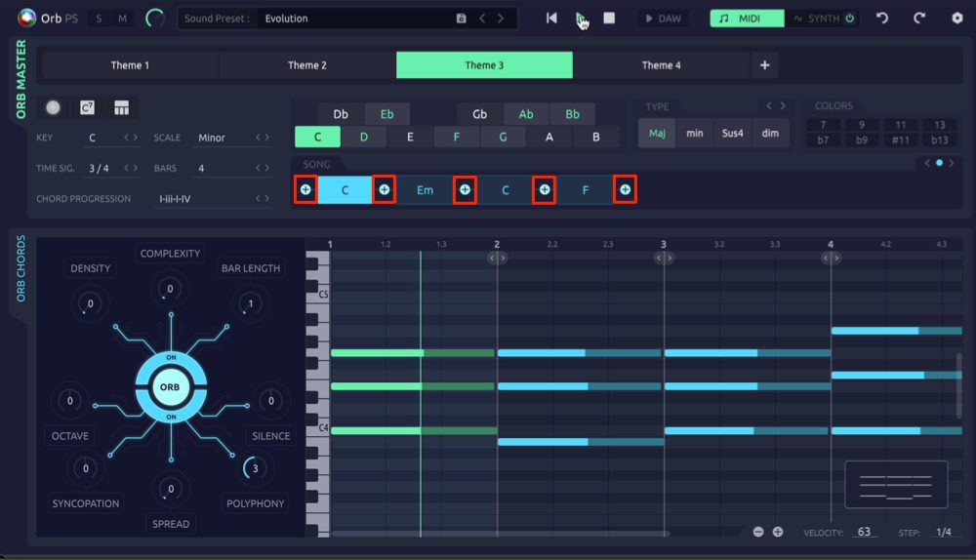Click the POLYPHONY knob
This screenshot has width=976, height=560.
(x=253, y=468)
